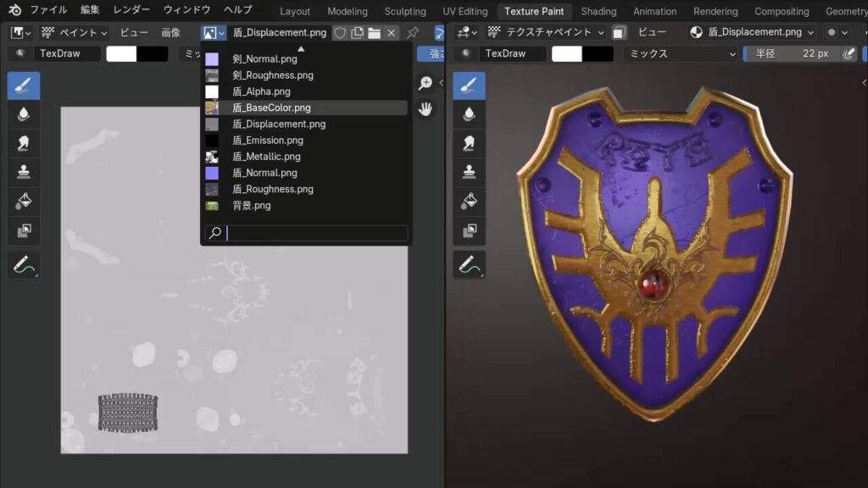Open the ウィンドウ menu

tap(186, 10)
